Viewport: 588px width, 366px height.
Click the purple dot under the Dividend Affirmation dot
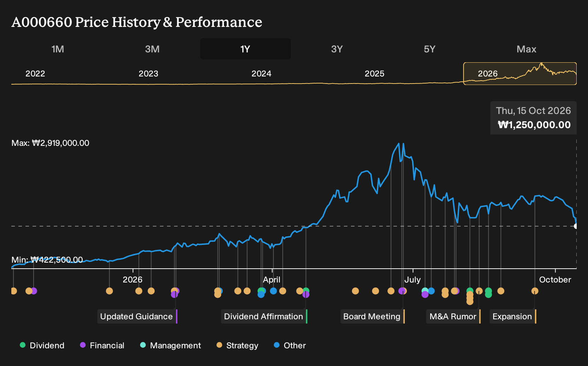[306, 294]
